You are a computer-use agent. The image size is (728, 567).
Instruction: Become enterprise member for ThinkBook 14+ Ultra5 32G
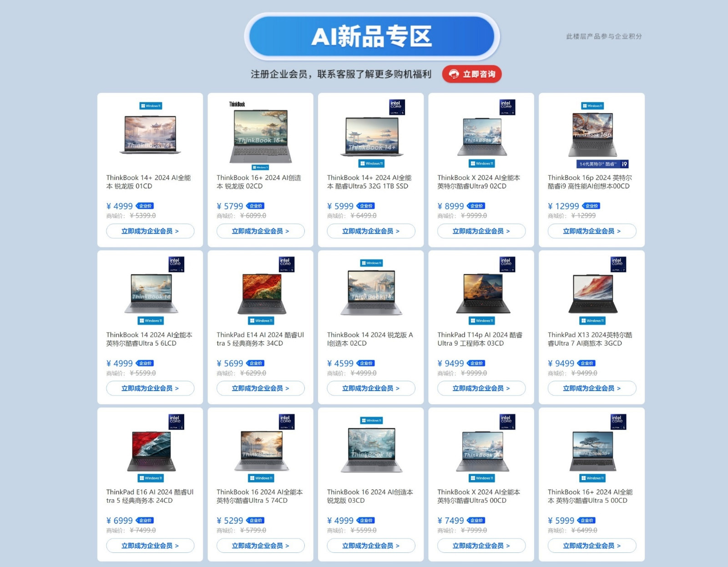[371, 231]
